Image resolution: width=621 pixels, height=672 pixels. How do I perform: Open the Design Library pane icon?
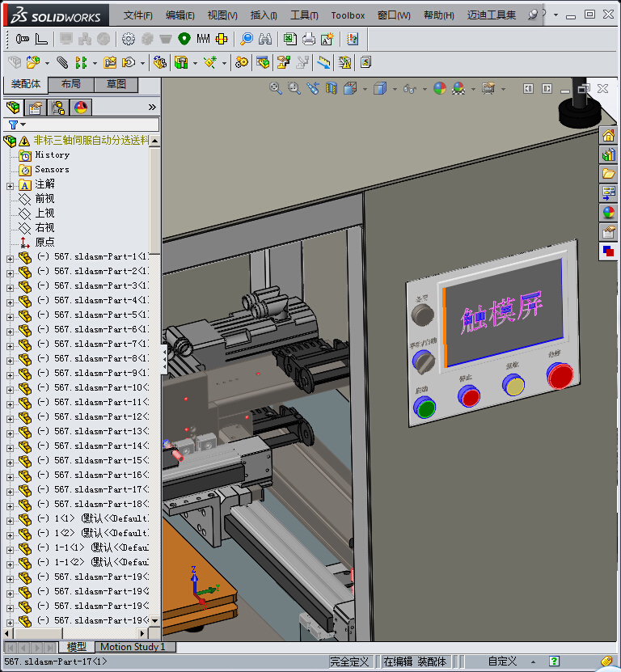608,154
